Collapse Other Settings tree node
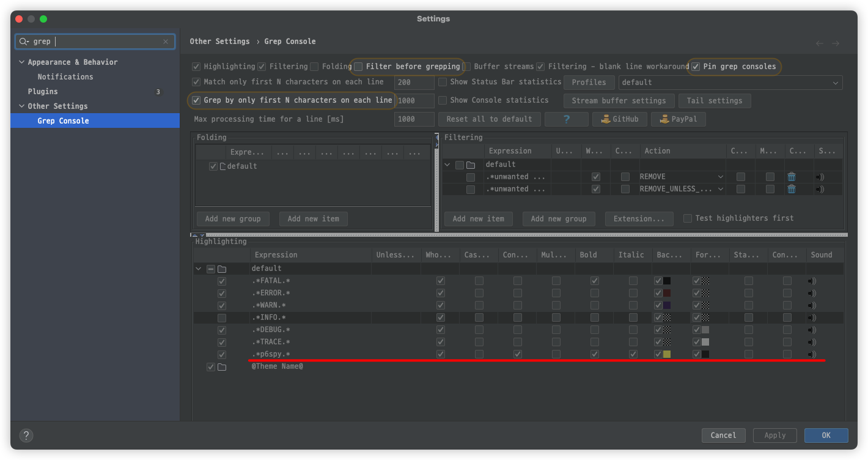 click(22, 106)
